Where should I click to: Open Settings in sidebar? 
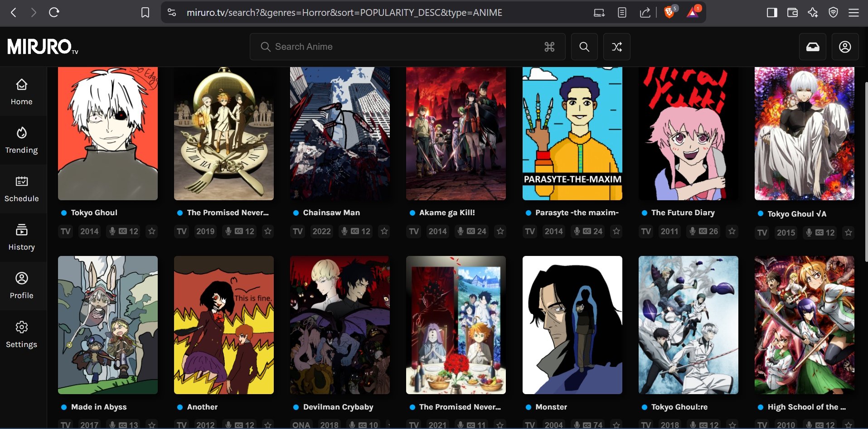(22, 335)
